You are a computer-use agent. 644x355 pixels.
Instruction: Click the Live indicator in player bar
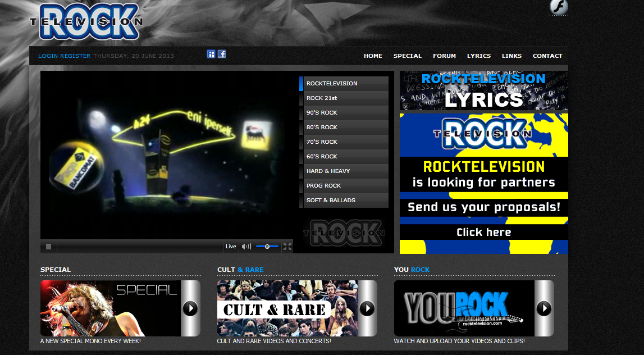click(x=231, y=247)
